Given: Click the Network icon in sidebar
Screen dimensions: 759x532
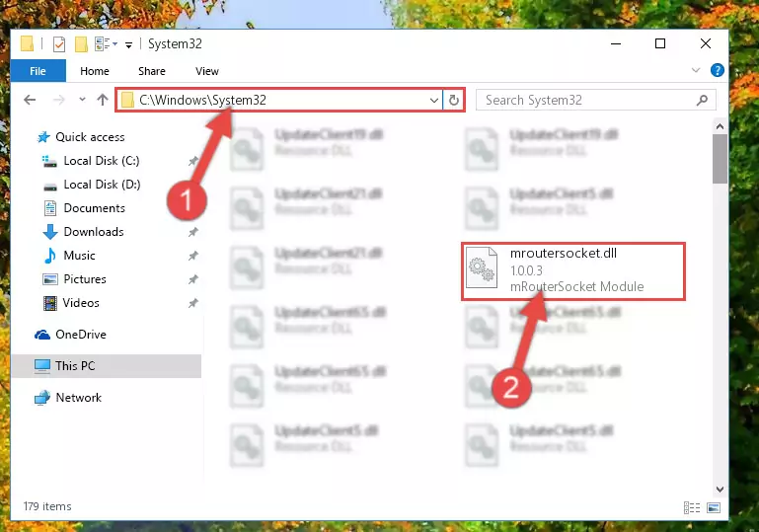Looking at the screenshot, I should tap(42, 398).
